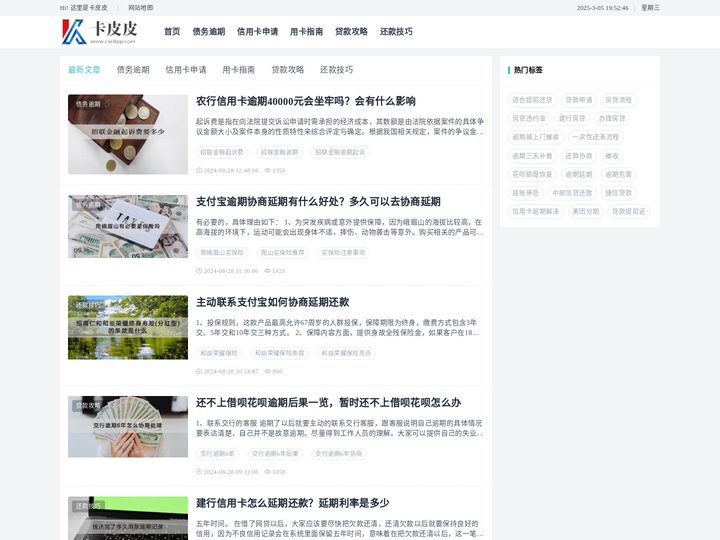Open 首页 in the main navigation
Viewport: 720px width, 540px height.
(172, 32)
